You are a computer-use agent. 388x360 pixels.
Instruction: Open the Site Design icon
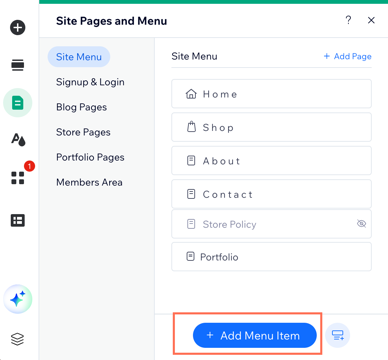click(18, 140)
